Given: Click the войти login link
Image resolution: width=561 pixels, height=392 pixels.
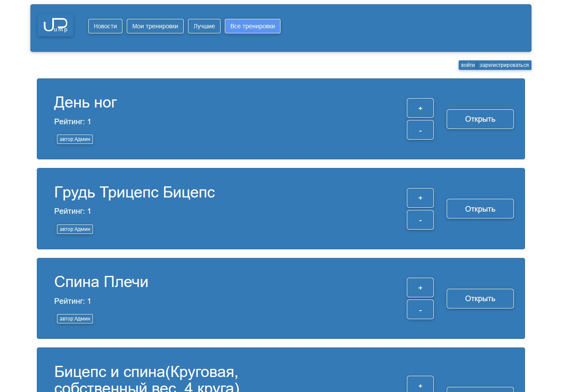Looking at the screenshot, I should 468,65.
